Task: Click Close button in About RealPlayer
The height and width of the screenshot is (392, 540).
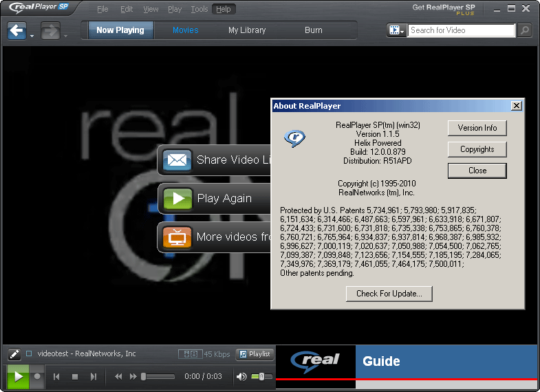Action: [477, 171]
